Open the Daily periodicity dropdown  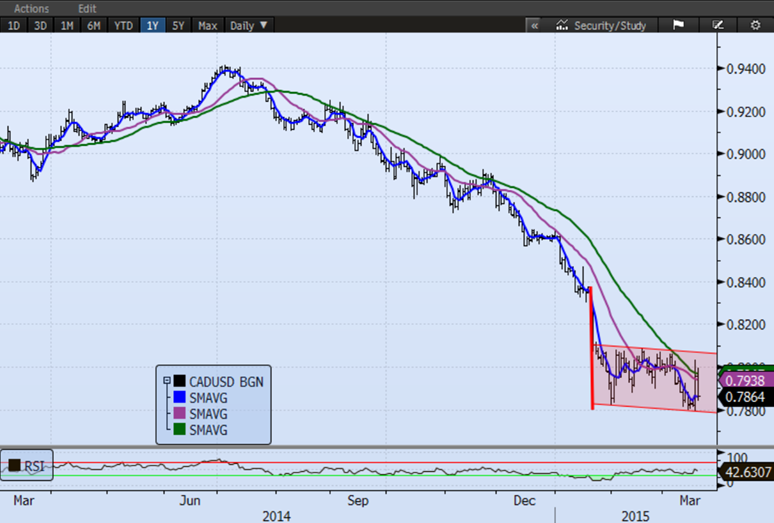(x=249, y=25)
